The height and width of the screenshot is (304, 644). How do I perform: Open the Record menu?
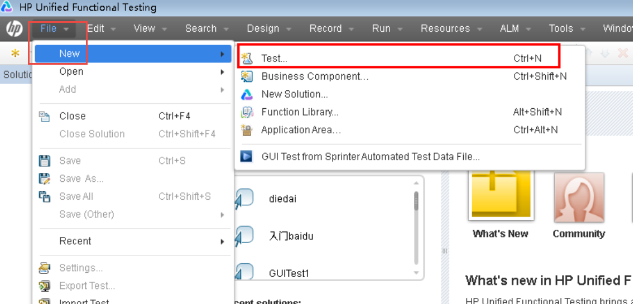[x=331, y=28]
